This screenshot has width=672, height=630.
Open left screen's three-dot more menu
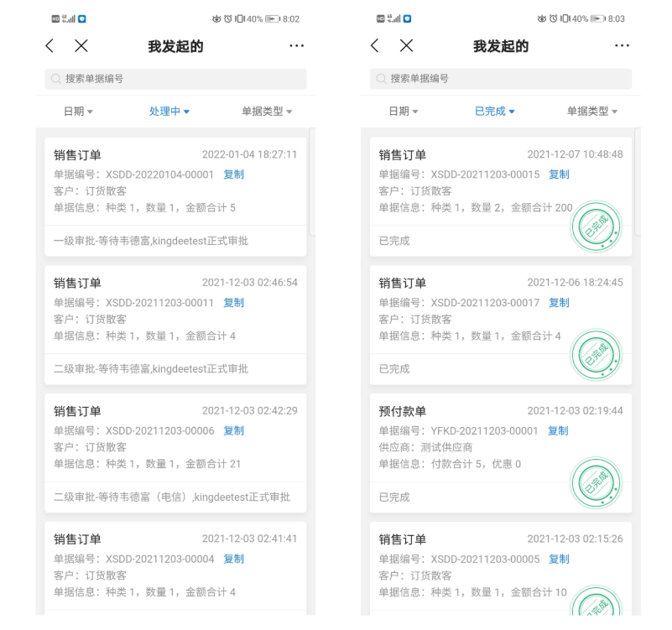point(297,45)
